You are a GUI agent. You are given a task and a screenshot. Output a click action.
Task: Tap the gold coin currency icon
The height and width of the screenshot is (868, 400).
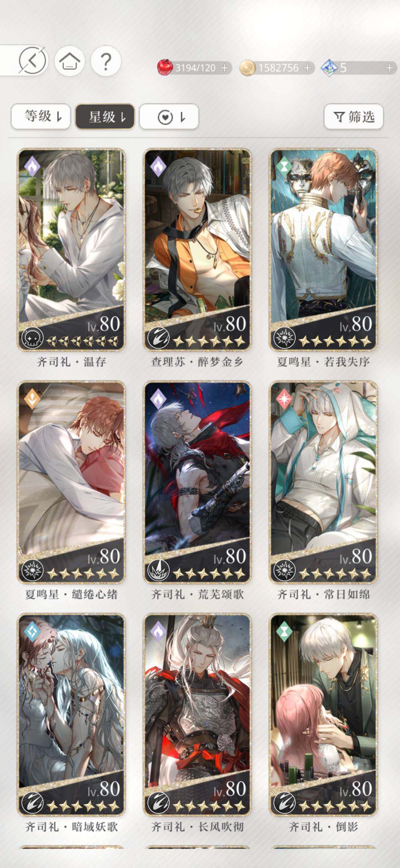pos(247,68)
